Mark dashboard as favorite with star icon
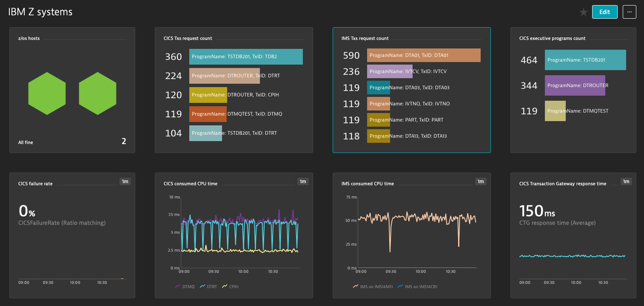The image size is (644, 306). (584, 12)
